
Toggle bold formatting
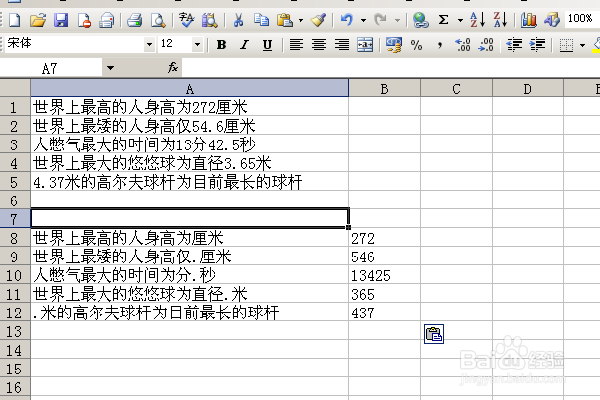click(221, 45)
